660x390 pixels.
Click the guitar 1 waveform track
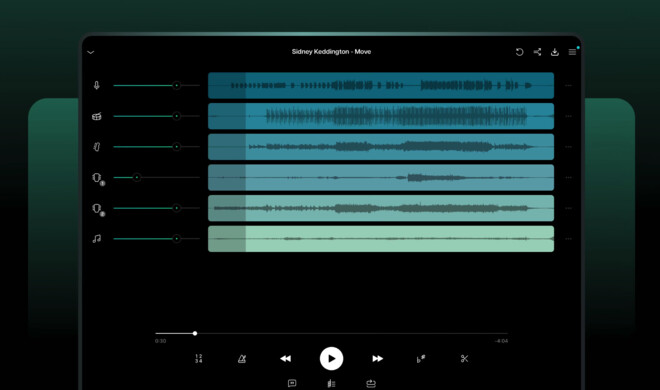click(x=381, y=178)
